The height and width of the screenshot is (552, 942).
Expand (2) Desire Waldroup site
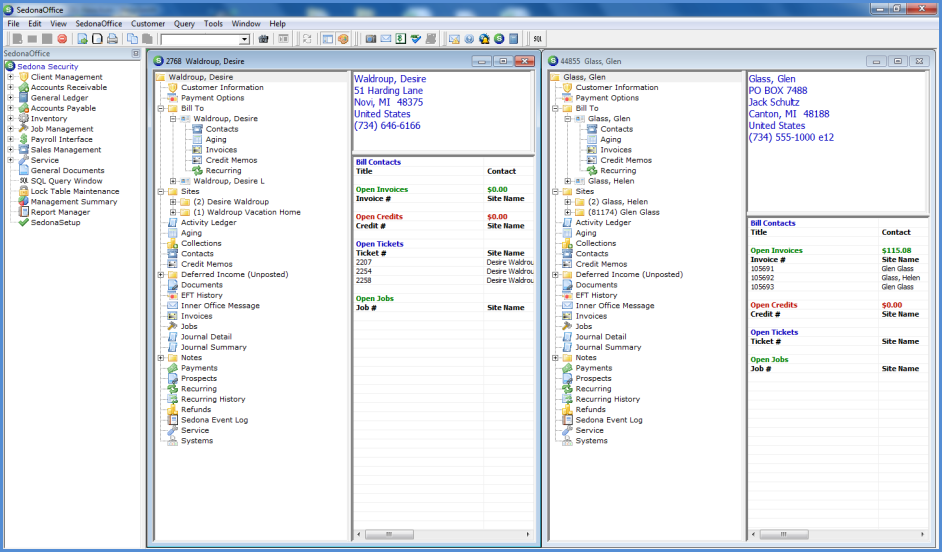pyautogui.click(x=173, y=202)
